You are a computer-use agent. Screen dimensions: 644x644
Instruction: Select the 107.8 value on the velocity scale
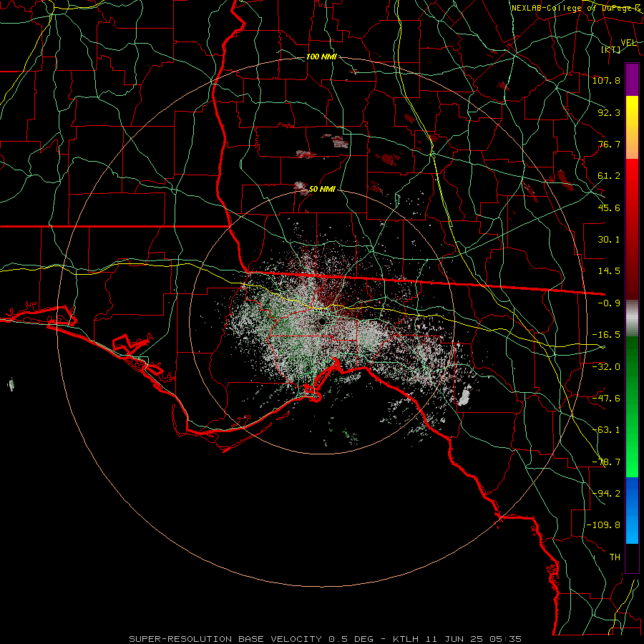tap(606, 80)
